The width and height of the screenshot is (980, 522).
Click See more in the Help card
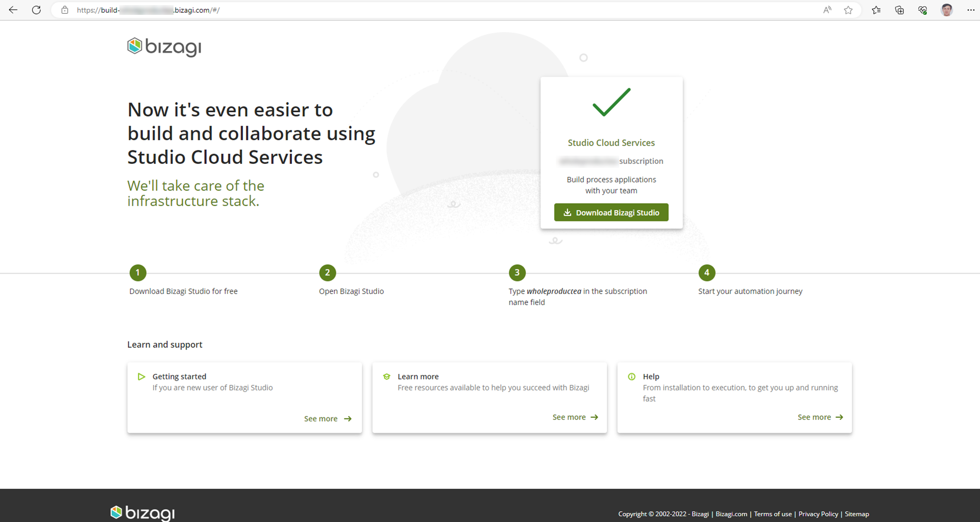(820, 417)
